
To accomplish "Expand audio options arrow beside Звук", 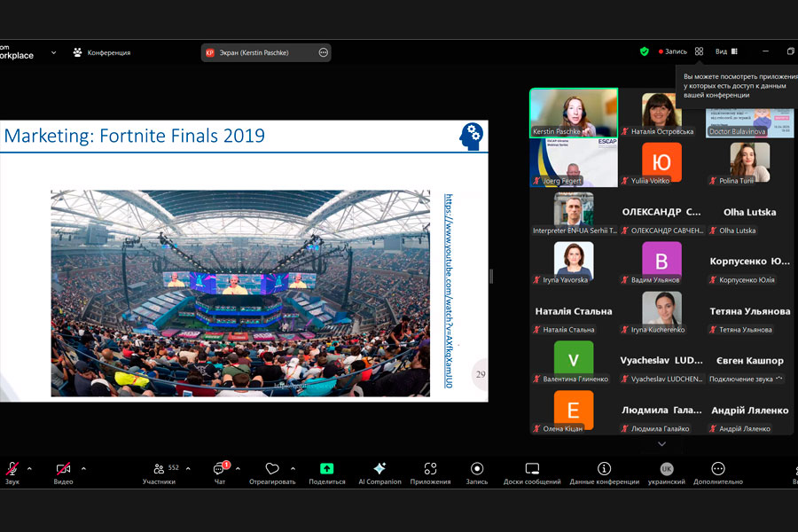I will click(x=29, y=468).
